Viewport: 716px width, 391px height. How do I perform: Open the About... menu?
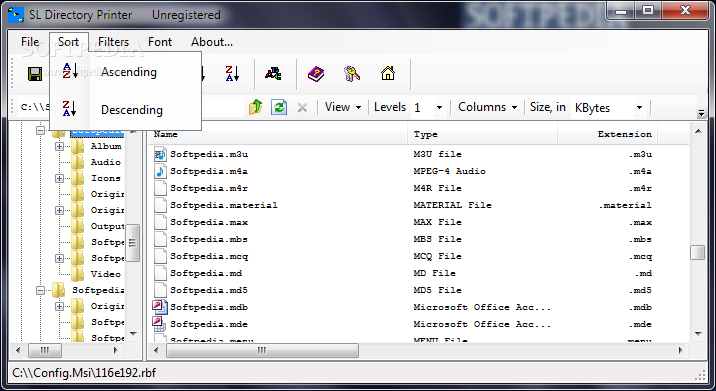(x=212, y=42)
